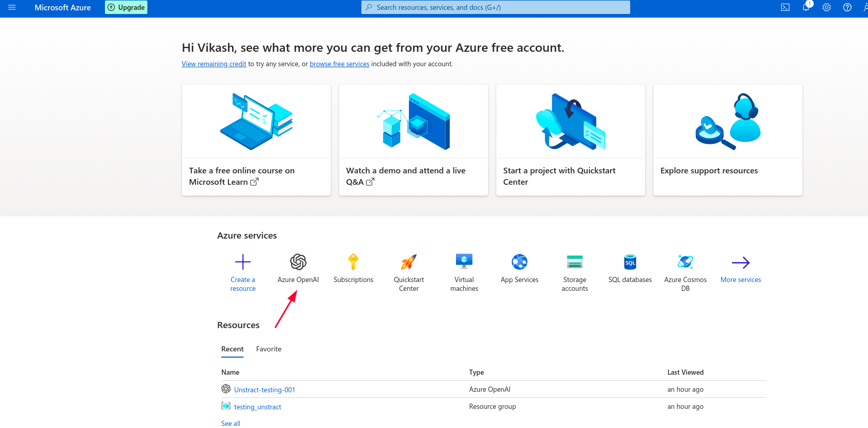Open the hamburger portal menu
The image size is (868, 428).
coord(12,7)
